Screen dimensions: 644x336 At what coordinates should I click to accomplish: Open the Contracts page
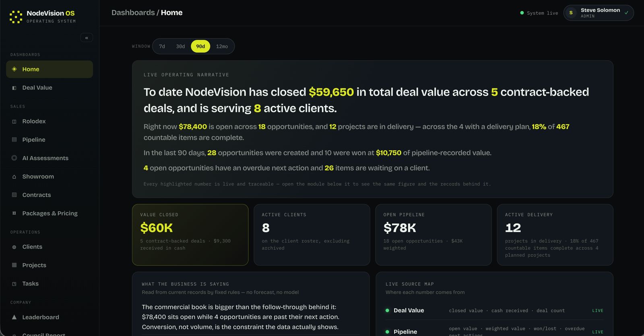(50, 195)
